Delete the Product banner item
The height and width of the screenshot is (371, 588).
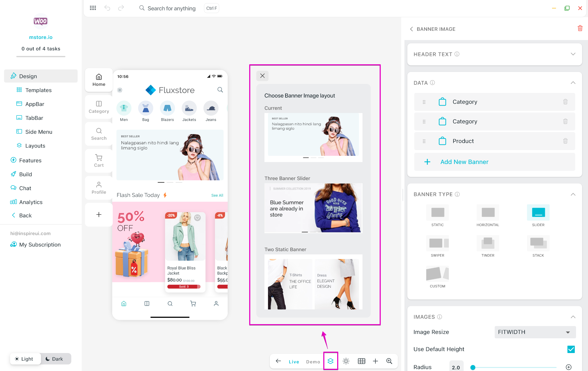565,141
